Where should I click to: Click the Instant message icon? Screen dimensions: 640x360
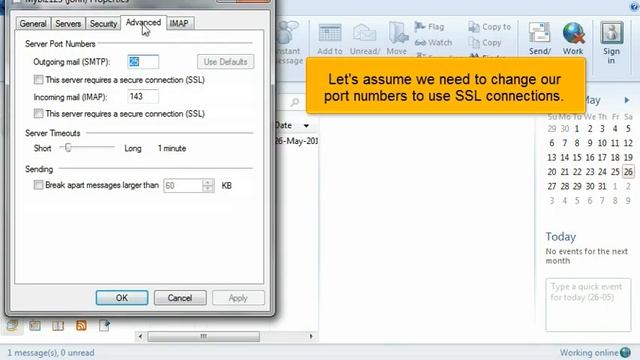click(x=288, y=33)
